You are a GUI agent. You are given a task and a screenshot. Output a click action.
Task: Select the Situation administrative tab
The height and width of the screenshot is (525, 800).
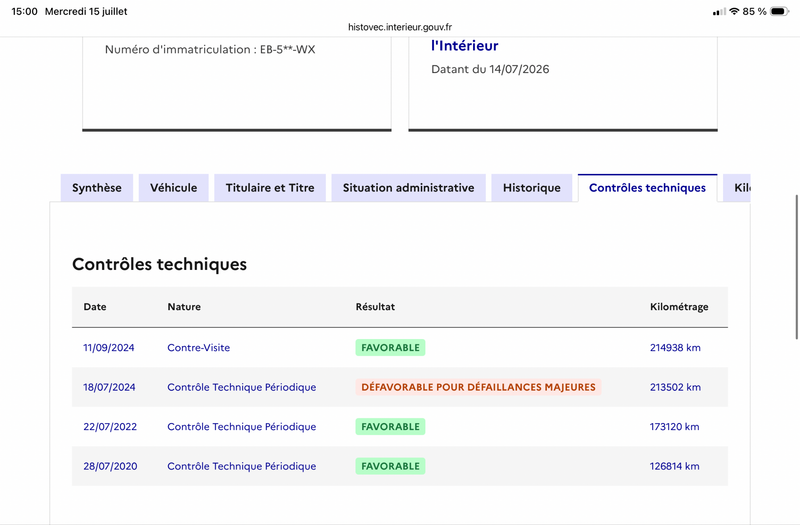point(409,188)
